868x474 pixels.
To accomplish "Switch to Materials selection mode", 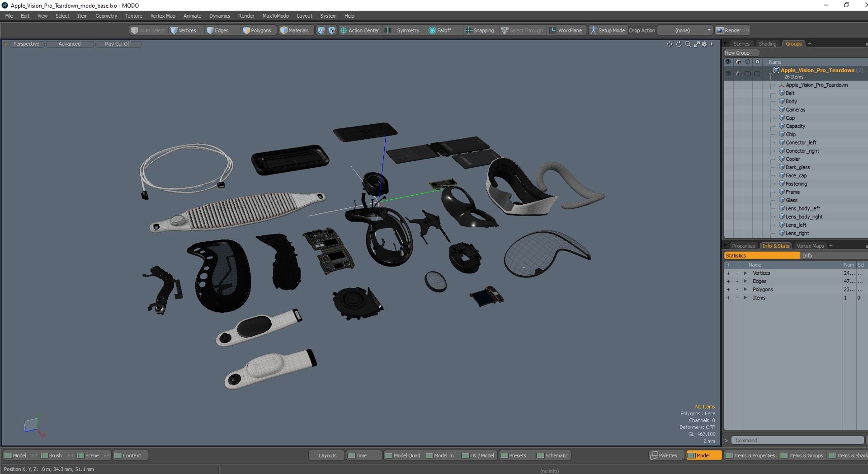I will [x=294, y=30].
